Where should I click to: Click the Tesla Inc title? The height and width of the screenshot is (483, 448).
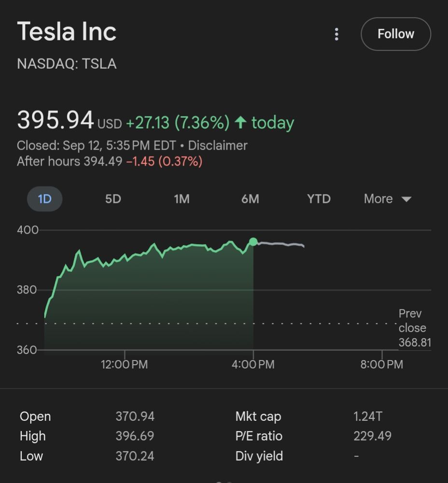point(67,32)
